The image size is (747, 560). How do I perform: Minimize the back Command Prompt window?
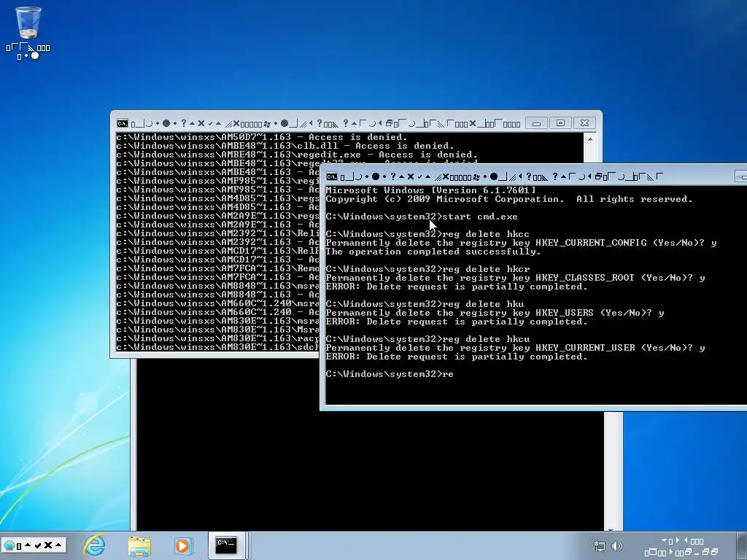[x=536, y=123]
